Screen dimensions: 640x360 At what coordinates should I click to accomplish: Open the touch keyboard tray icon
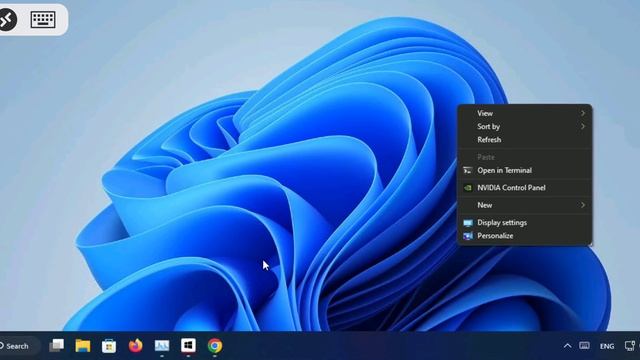tap(584, 346)
